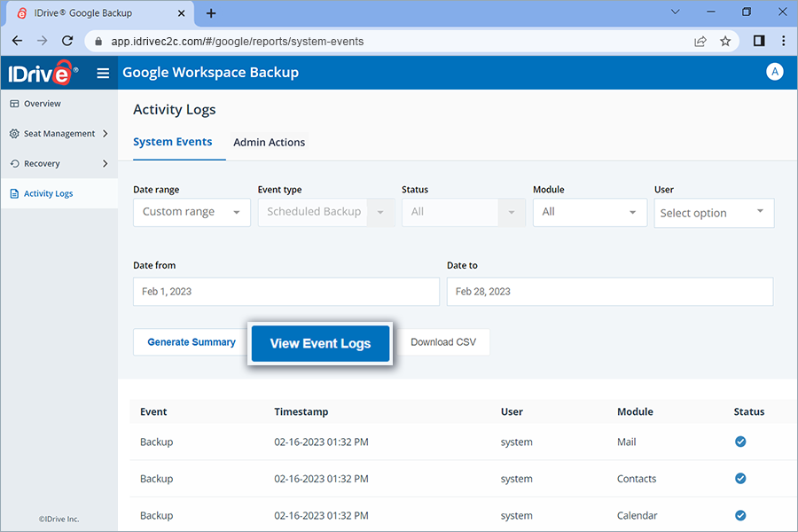Open Seat Management in sidebar

[x=59, y=133]
